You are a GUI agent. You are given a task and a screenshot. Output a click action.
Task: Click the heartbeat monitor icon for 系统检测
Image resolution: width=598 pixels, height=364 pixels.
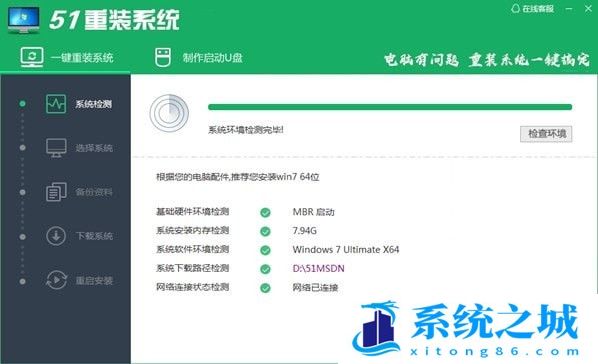click(56, 104)
